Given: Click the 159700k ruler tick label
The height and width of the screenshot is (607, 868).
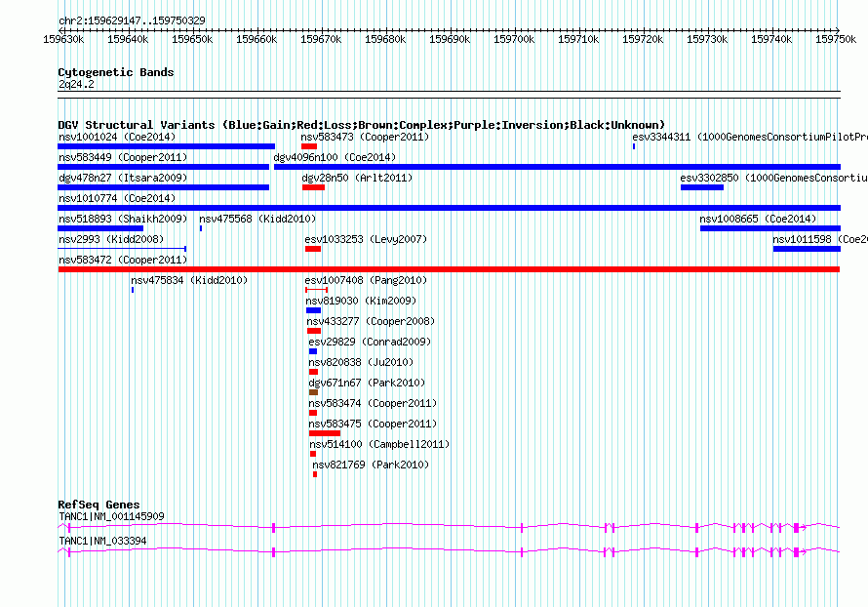Looking at the screenshot, I should [514, 39].
